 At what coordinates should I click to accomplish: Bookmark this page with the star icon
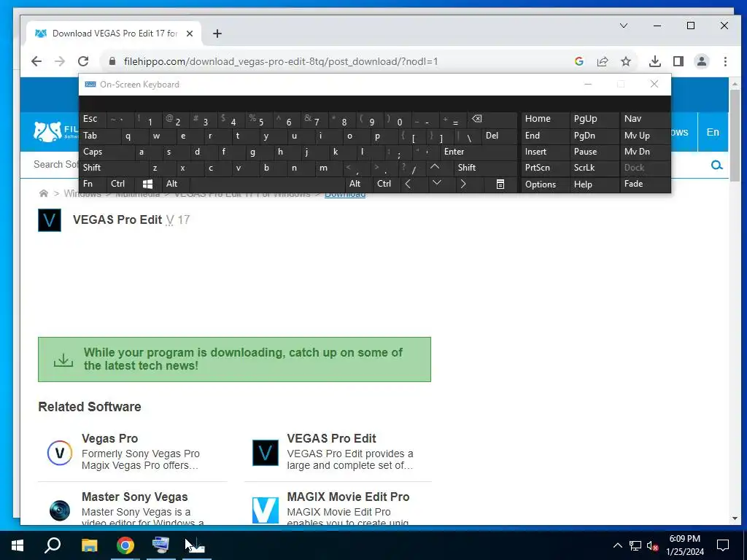pos(625,61)
